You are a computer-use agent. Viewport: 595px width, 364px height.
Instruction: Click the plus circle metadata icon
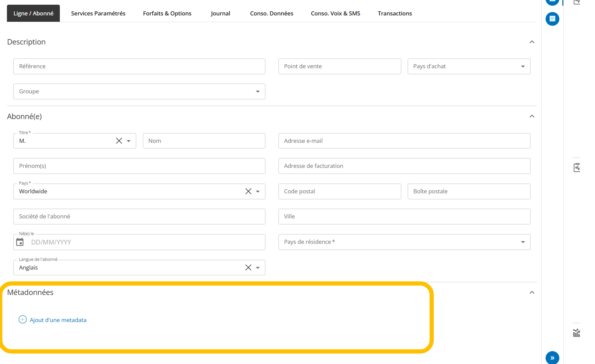point(22,320)
